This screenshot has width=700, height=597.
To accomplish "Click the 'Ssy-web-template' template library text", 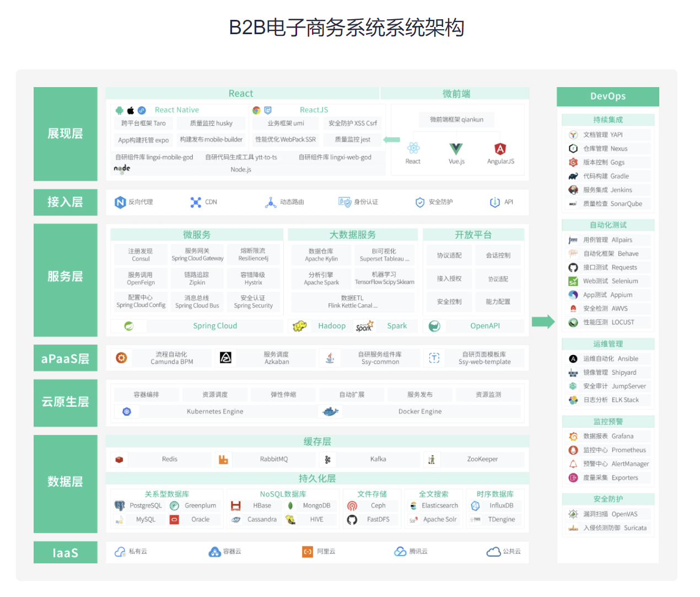I will 484,362.
